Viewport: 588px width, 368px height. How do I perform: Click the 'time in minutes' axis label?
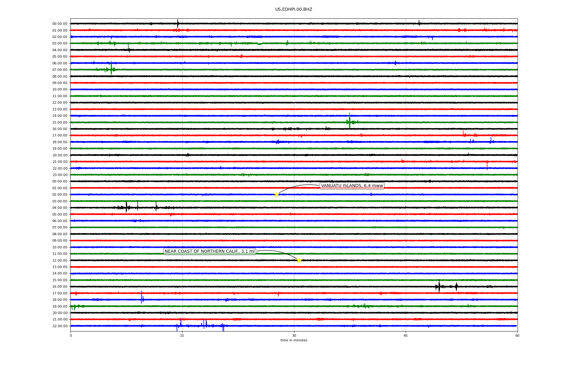tap(293, 340)
